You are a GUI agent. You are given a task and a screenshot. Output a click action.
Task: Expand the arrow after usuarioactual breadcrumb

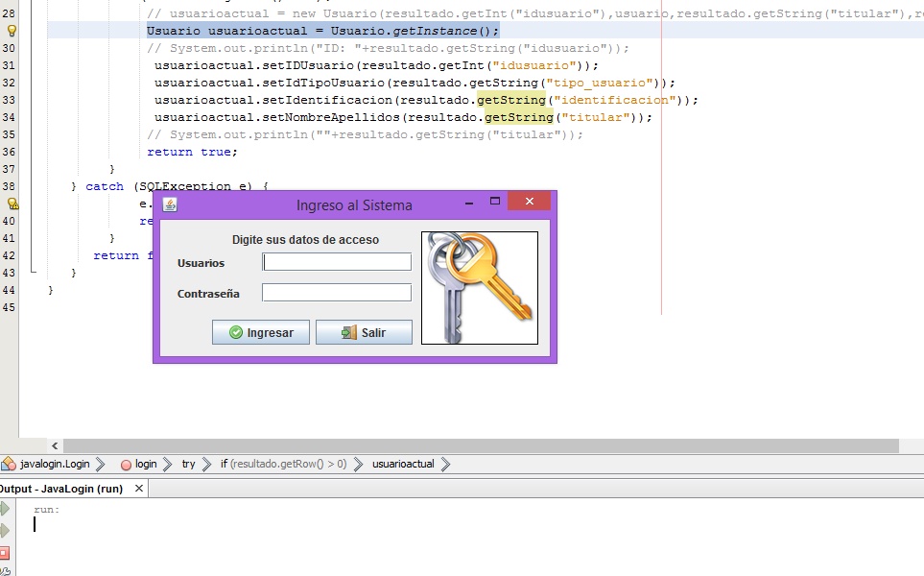[445, 464]
